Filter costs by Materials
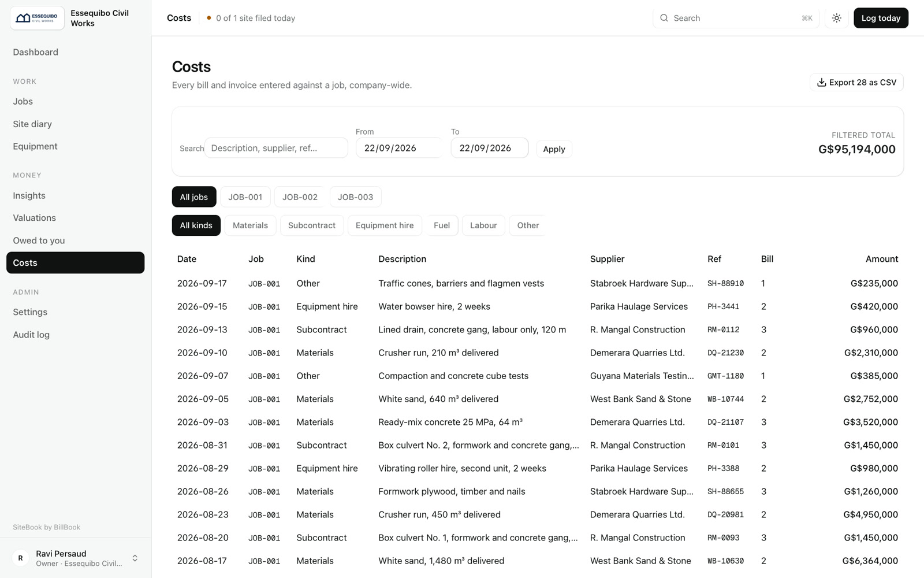The image size is (924, 578). point(250,225)
